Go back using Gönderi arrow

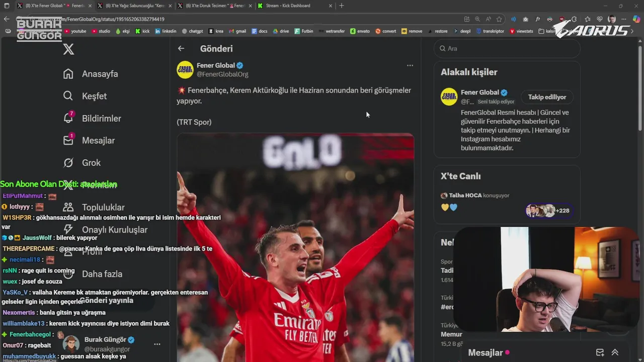point(181,49)
